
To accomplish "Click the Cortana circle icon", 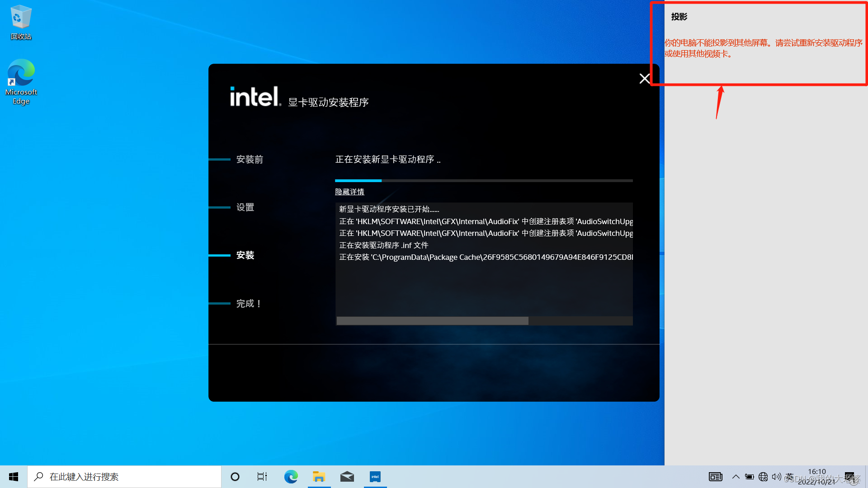I will click(x=235, y=477).
